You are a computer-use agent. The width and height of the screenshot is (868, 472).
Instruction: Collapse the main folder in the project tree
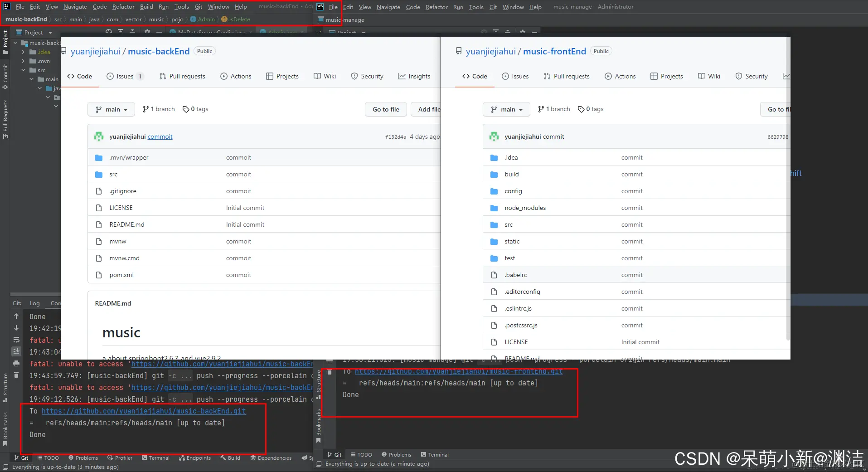[x=31, y=79]
